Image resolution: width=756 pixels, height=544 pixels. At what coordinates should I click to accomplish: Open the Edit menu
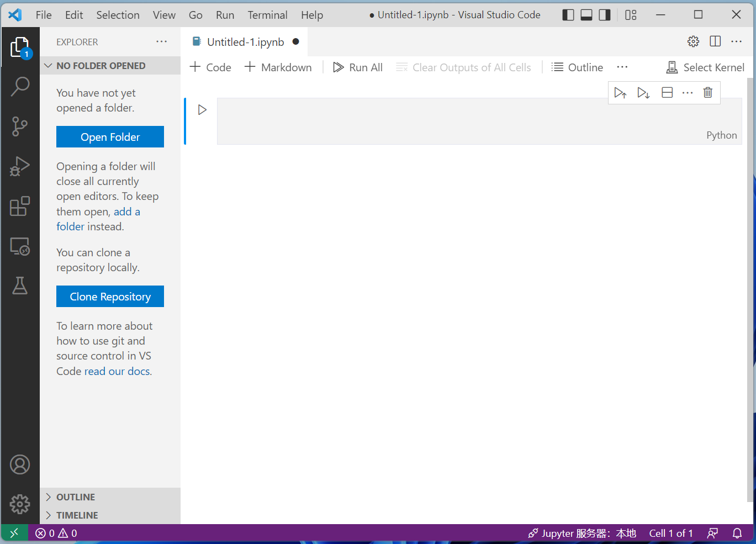[74, 15]
